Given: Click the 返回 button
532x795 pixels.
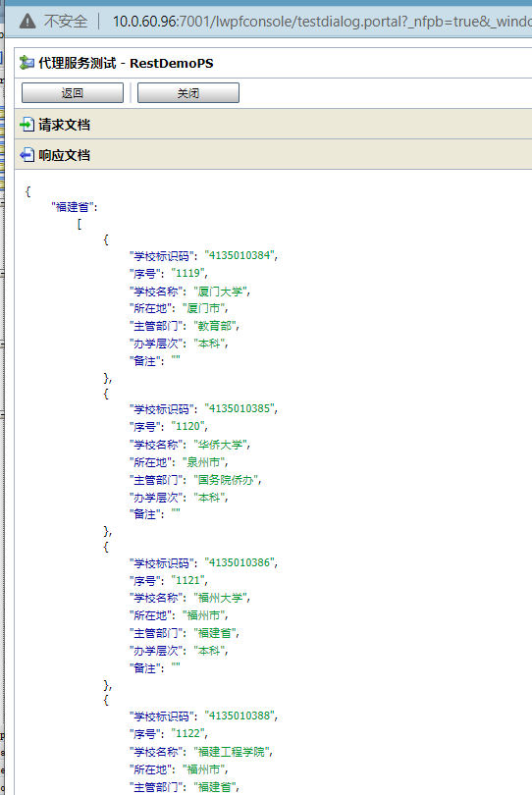Looking at the screenshot, I should point(73,93).
